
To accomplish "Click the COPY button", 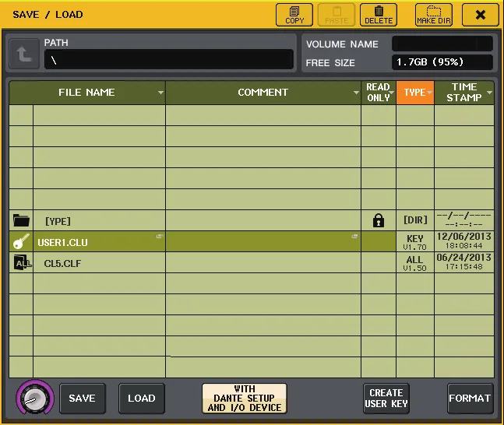I will coord(294,15).
